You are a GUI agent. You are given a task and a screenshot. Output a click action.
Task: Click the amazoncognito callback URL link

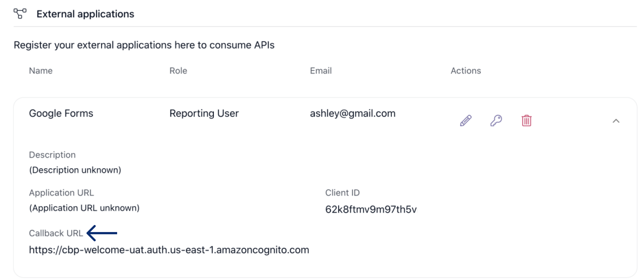[169, 250]
